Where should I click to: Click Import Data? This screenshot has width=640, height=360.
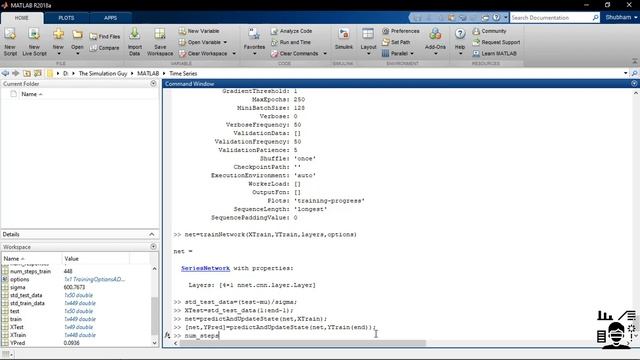(x=135, y=42)
